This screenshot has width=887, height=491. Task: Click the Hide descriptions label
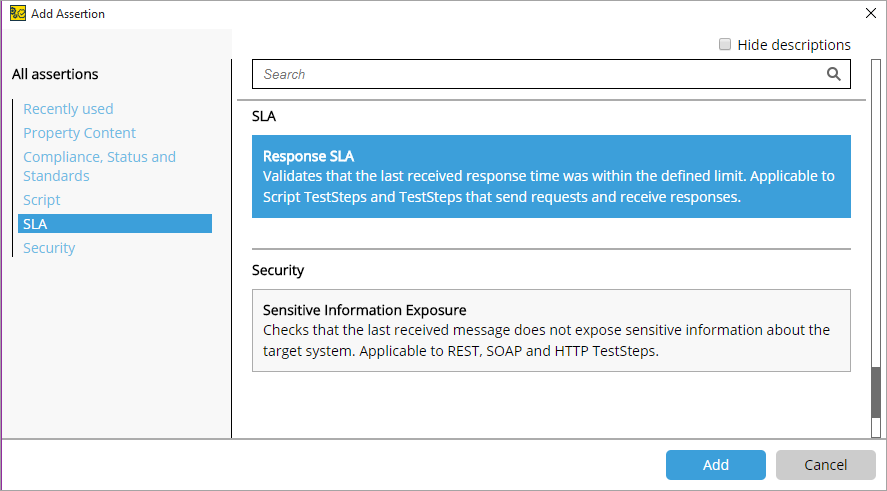(794, 45)
